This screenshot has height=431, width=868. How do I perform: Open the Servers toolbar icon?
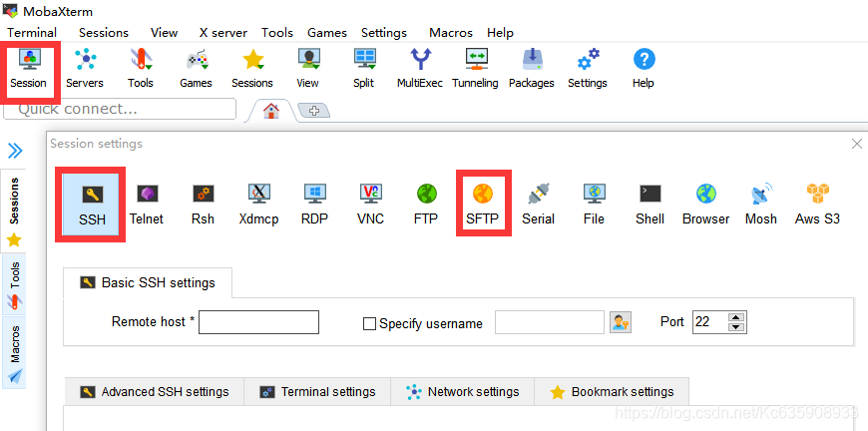coord(85,69)
